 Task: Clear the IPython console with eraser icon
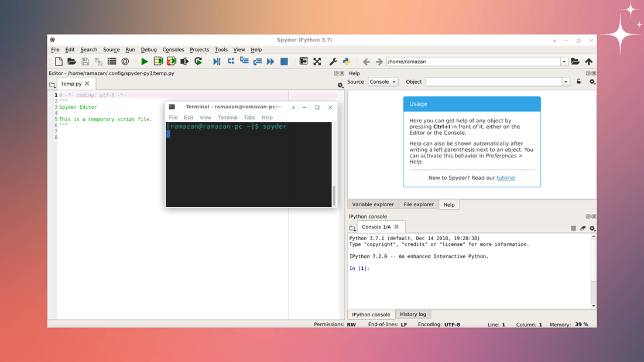pyautogui.click(x=583, y=228)
